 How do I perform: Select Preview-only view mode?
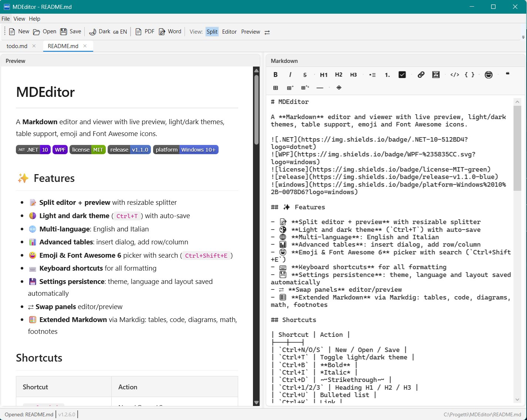(251, 32)
